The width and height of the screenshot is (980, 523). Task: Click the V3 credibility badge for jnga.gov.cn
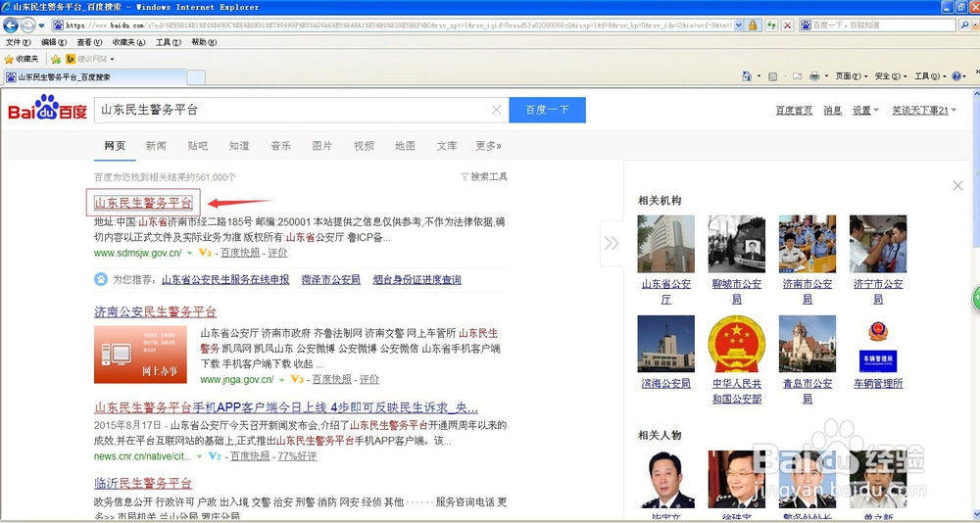coord(297,379)
